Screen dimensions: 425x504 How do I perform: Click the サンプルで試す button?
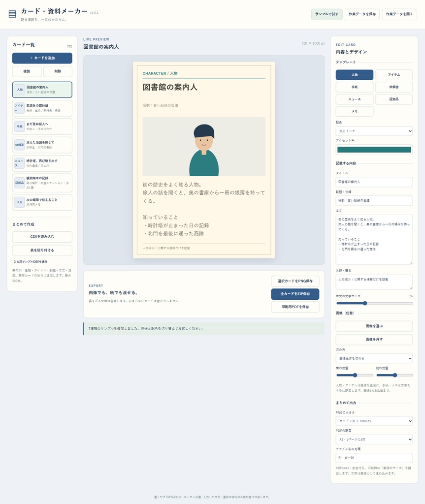[x=327, y=14]
